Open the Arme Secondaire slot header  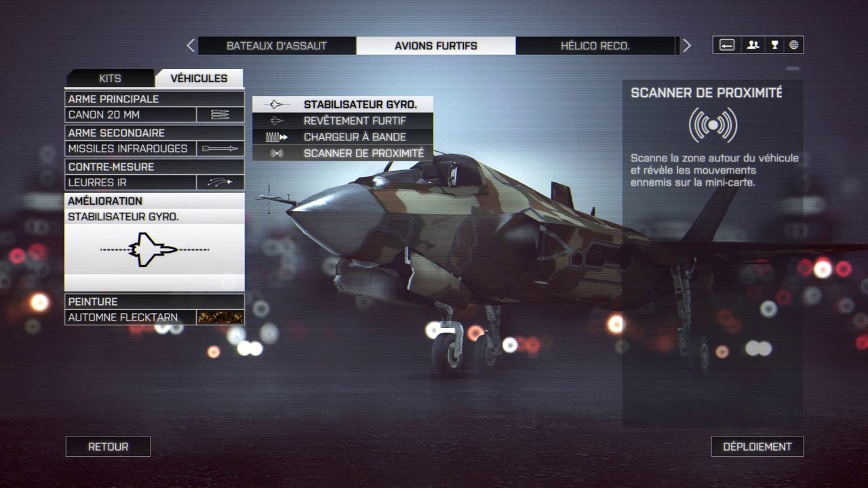point(155,133)
